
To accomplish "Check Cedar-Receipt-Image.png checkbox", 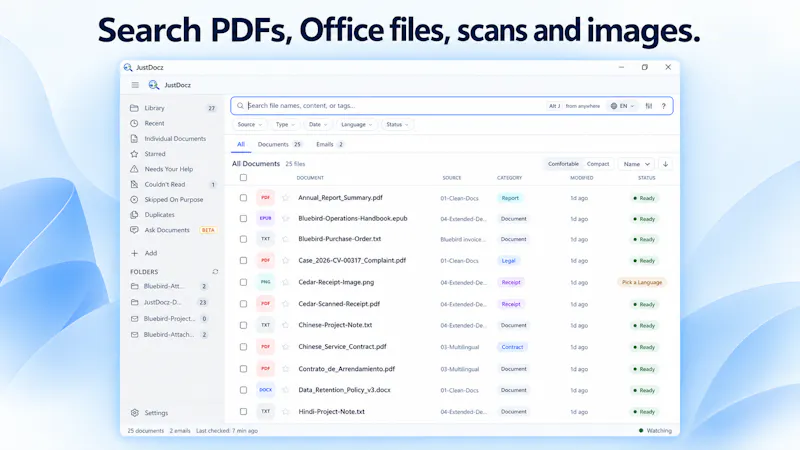I will (243, 282).
